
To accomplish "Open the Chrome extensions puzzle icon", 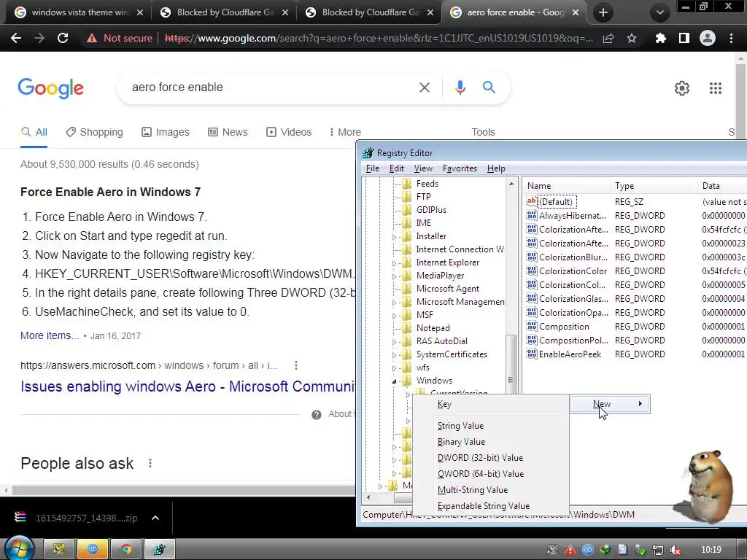I will pos(660,38).
